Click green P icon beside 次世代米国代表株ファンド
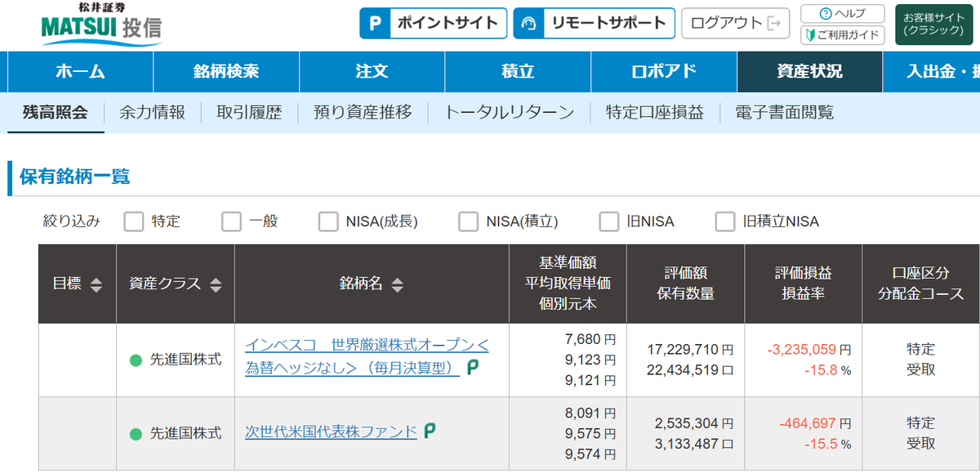Image resolution: width=980 pixels, height=474 pixels. click(430, 432)
